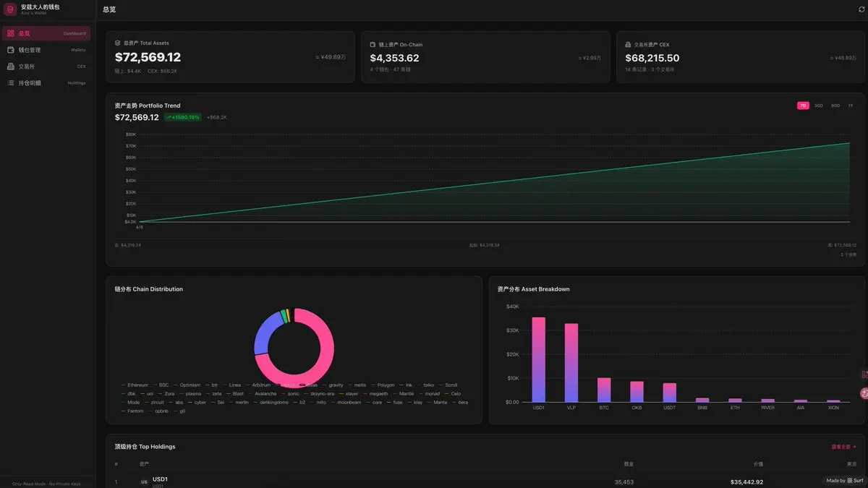Switch the trend chart to 30D
This screenshot has width=868, height=488.
coord(819,106)
